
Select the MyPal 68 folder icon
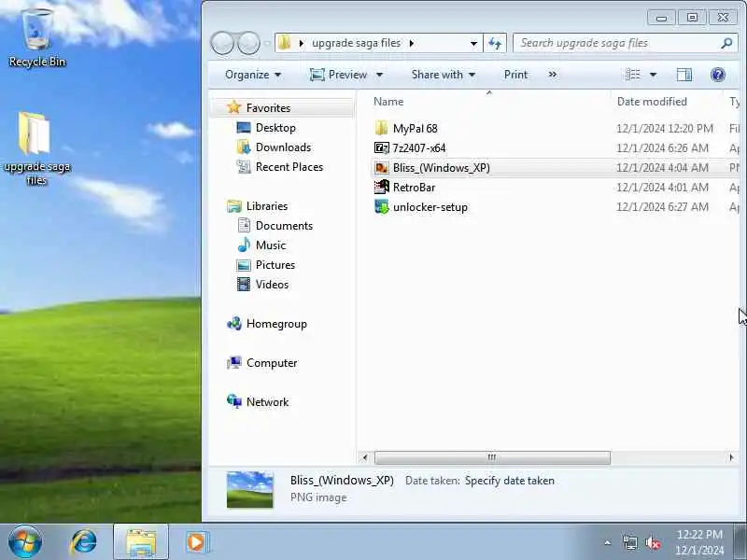pyautogui.click(x=381, y=128)
